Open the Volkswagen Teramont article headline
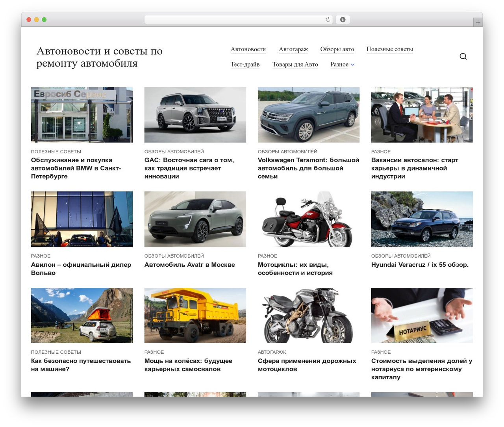Screen dimensions: 504x427 308,168
